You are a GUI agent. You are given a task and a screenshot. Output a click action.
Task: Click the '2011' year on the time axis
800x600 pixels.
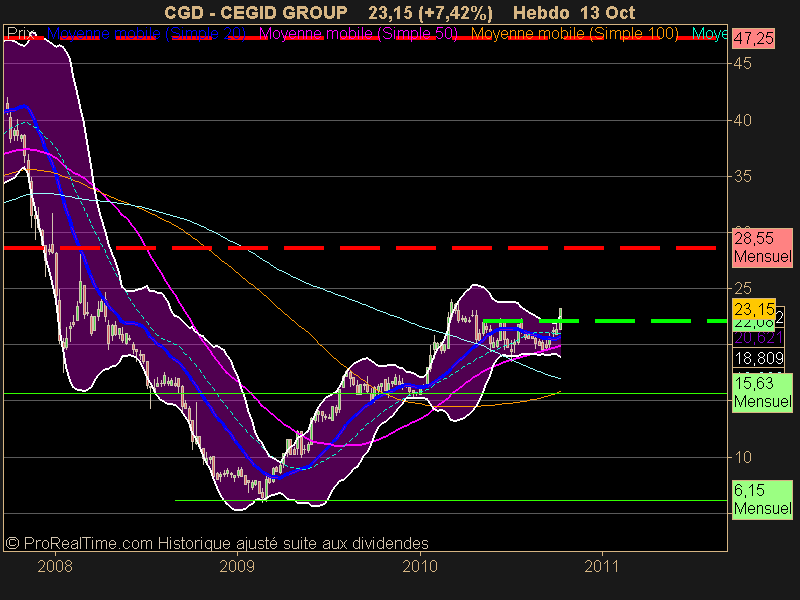tap(602, 566)
